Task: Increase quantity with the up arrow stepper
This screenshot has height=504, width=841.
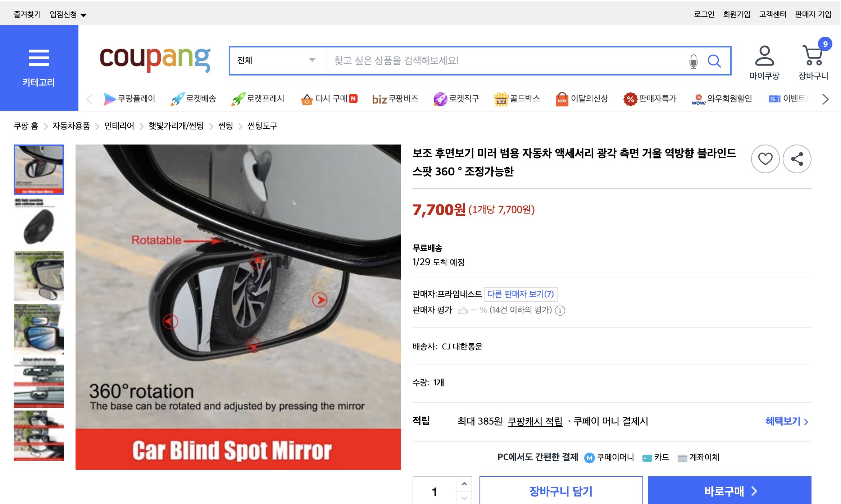Action: click(x=464, y=484)
